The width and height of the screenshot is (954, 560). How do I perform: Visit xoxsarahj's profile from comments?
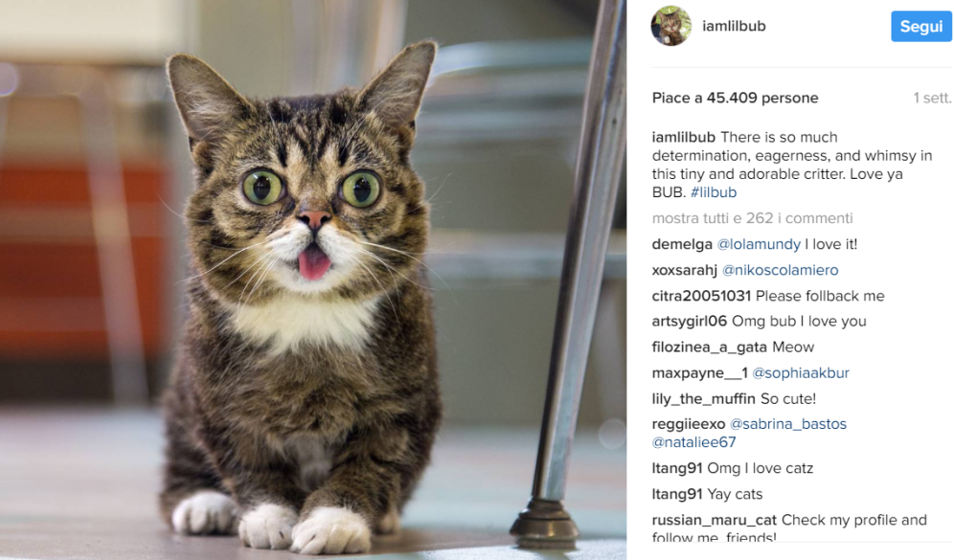pos(685,270)
